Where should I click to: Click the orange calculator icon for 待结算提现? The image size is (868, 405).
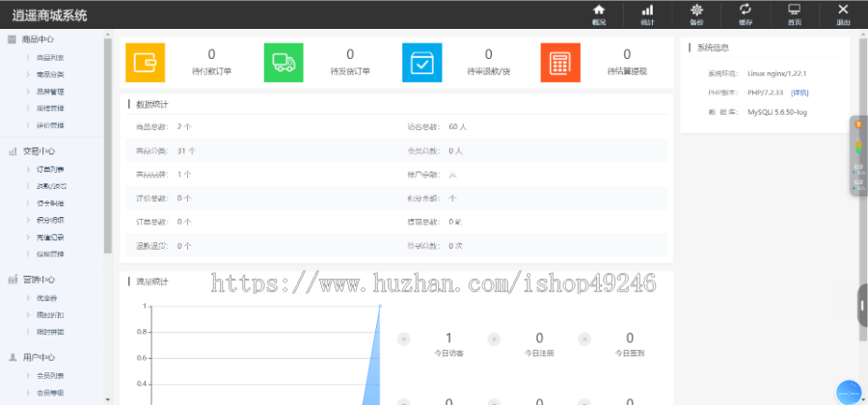560,63
